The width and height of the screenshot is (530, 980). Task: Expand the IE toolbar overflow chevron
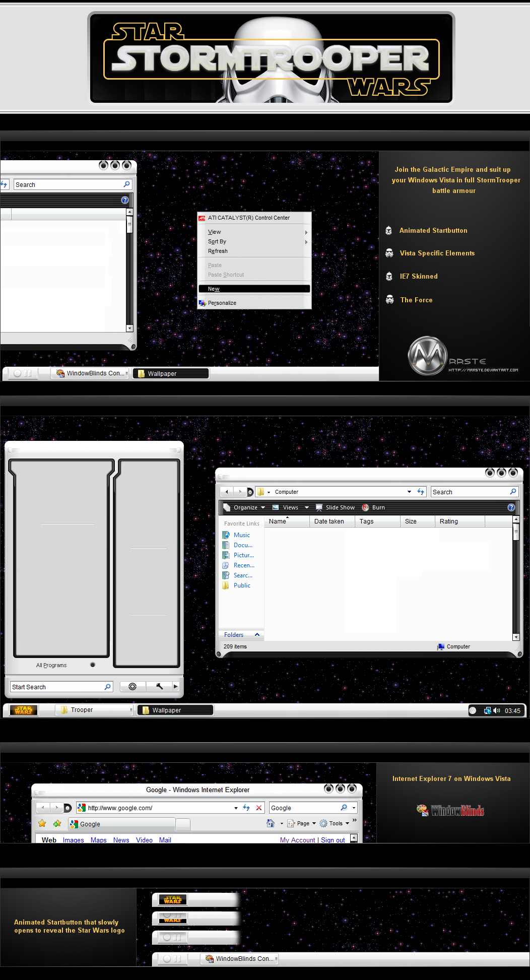coord(355,820)
